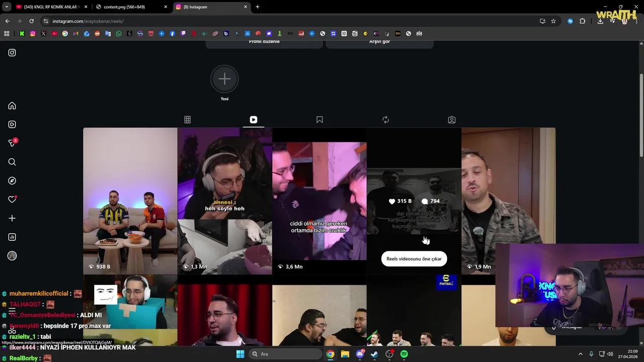Select the Reels profile tab
Screen dimensions: 644x362
(x=254, y=120)
